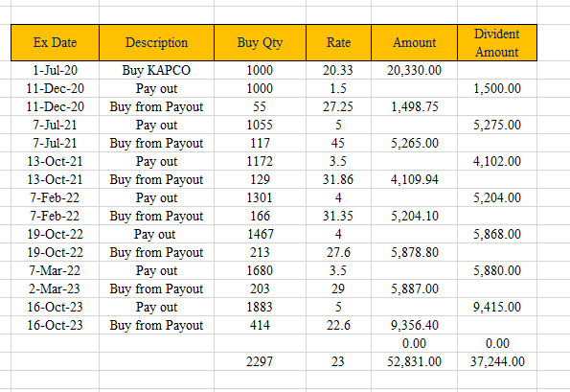Select the 31.35 rate cell
The height and width of the screenshot is (392, 570).
[x=338, y=216]
